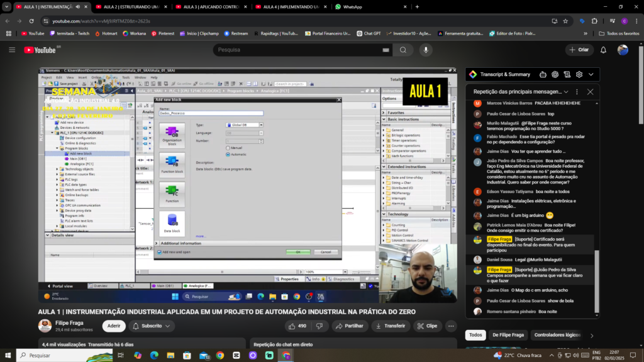This screenshot has width=644, height=362.
Task: Expand the Technology objects tree node
Action: (57, 169)
